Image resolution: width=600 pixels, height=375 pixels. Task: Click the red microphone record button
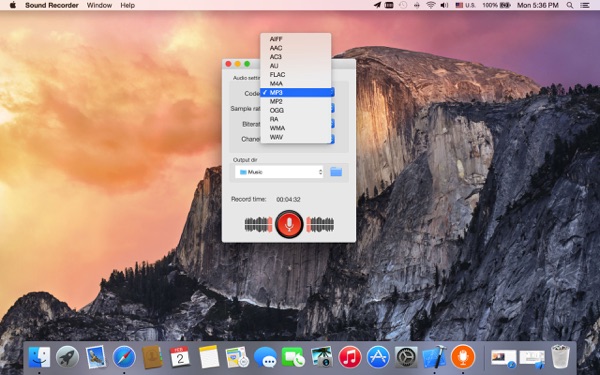289,224
